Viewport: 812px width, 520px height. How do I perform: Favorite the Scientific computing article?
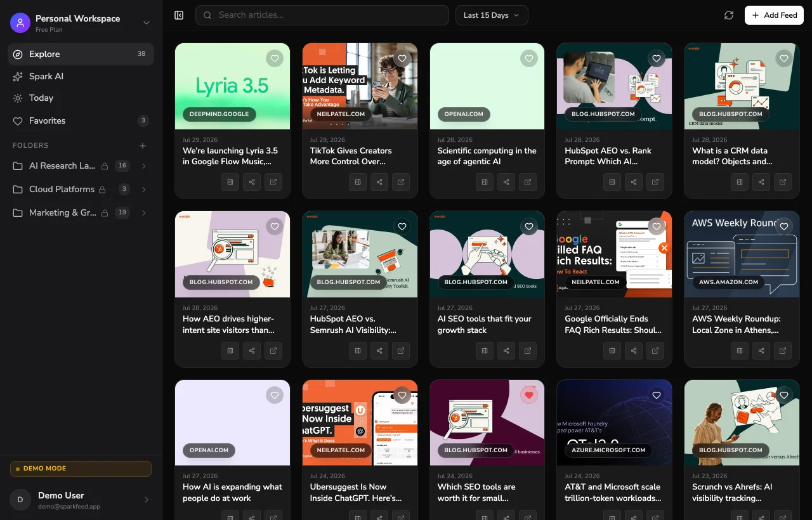pos(529,58)
